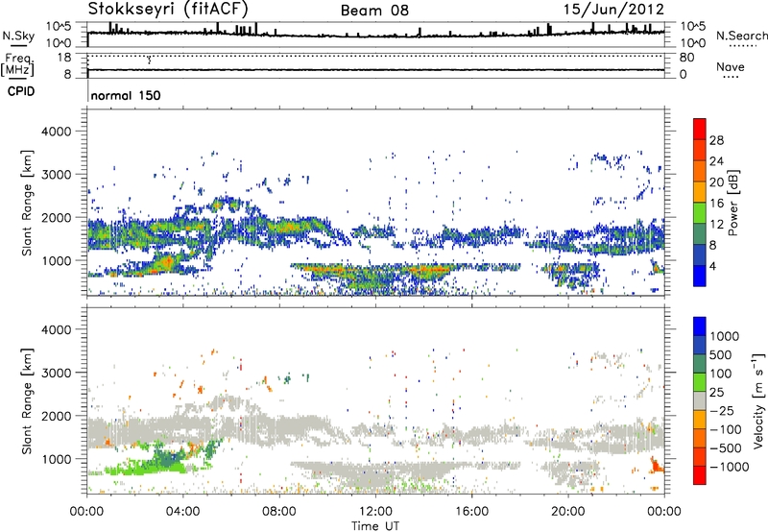The width and height of the screenshot is (768, 532).
Task: Click the '12:00' time tick label
Action: coord(375,512)
